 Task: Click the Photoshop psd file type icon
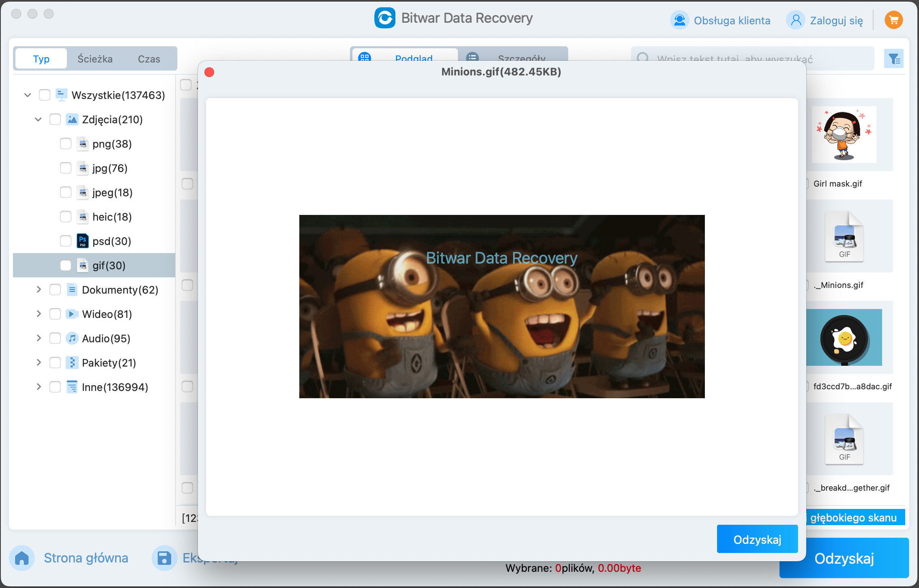click(x=83, y=241)
